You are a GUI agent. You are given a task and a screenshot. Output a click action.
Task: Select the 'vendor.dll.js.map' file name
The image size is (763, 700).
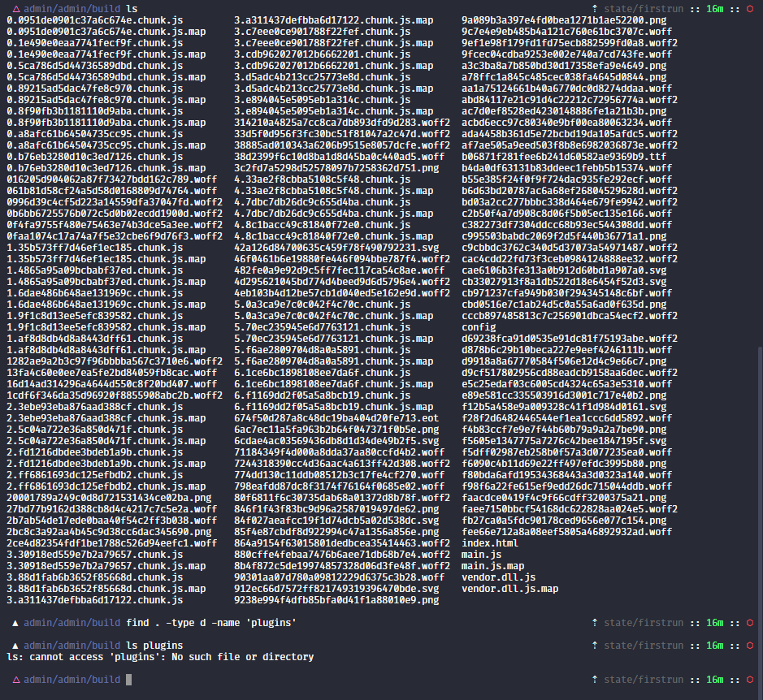tap(509, 589)
